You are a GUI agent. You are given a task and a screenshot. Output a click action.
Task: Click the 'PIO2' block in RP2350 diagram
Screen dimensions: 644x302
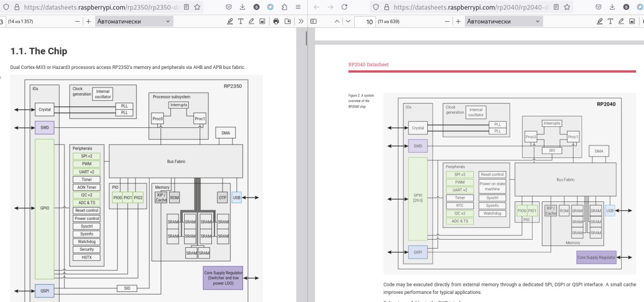[138, 198]
